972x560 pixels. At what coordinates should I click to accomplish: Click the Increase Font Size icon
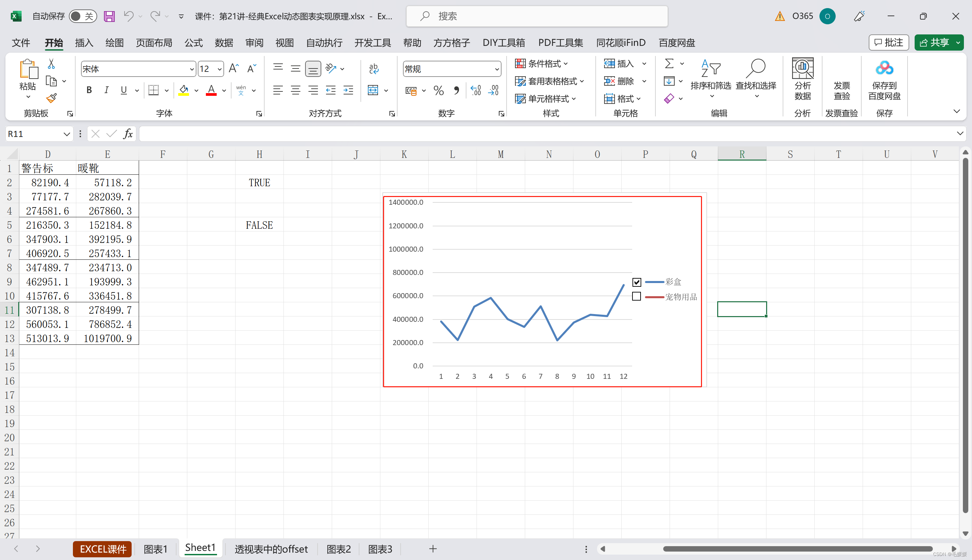pos(234,68)
